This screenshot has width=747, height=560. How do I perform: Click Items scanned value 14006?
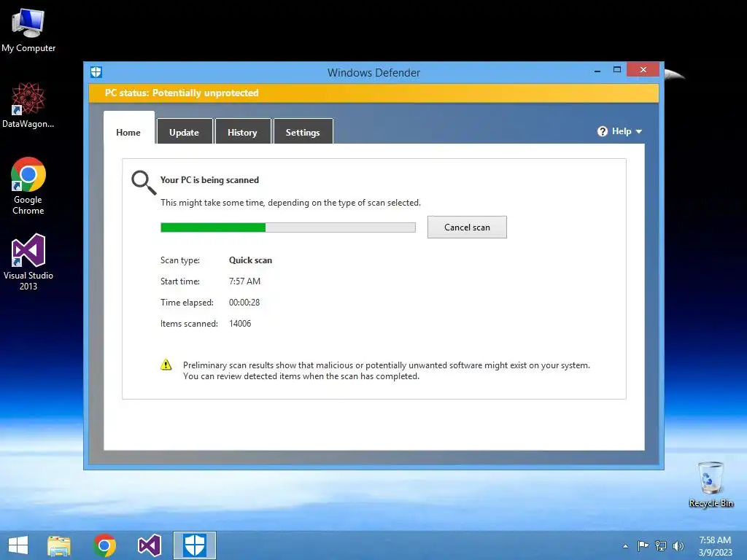click(x=240, y=323)
